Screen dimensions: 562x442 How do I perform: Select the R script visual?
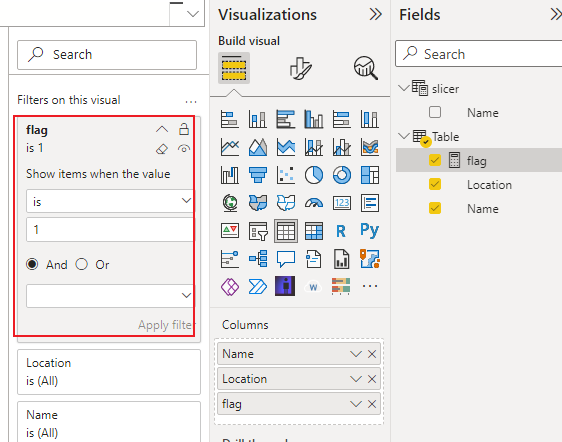[x=342, y=231]
